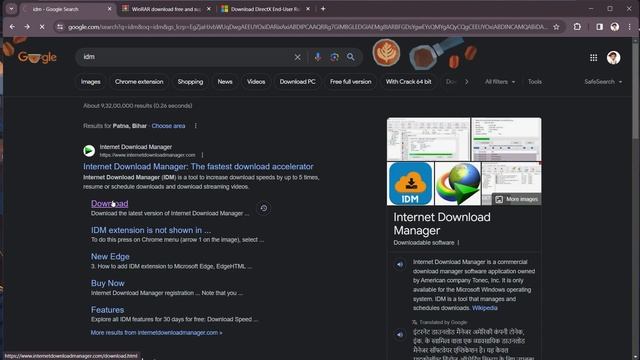The height and width of the screenshot is (360, 640).
Task: Open Google account profile picture
Action: coord(613,58)
